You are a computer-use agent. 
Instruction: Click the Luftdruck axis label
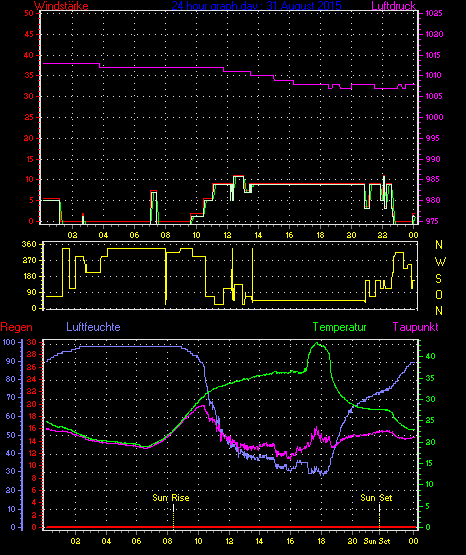393,6
